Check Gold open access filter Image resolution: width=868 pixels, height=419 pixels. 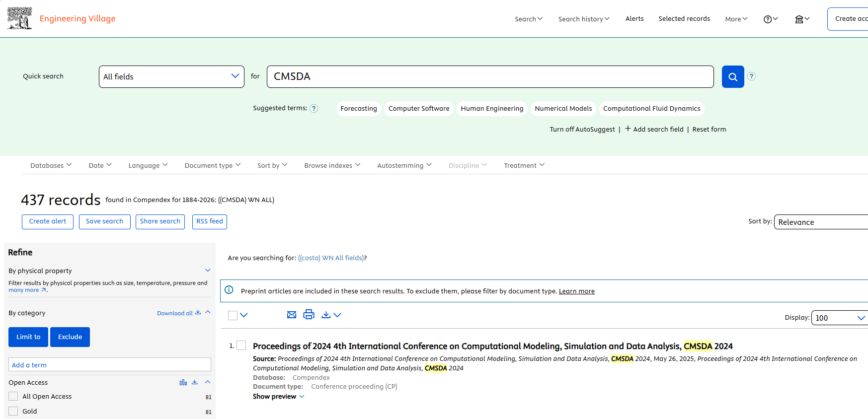[13, 411]
